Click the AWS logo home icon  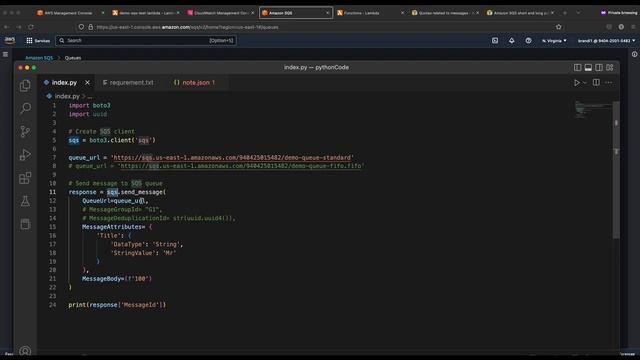[x=10, y=40]
